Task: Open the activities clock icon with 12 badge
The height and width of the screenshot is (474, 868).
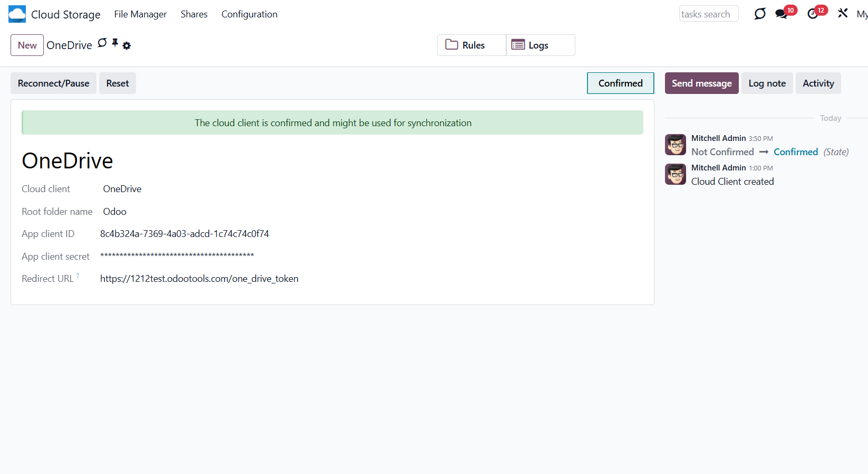Action: click(x=813, y=14)
